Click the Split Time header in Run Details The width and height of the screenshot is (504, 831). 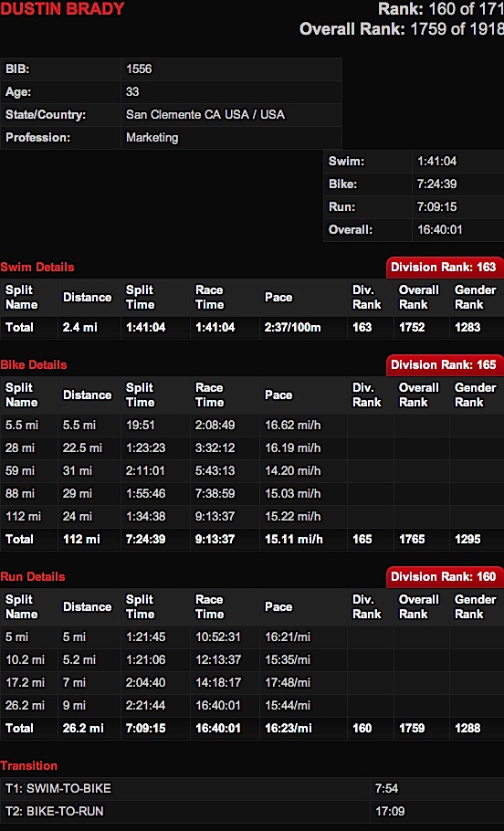(x=140, y=607)
